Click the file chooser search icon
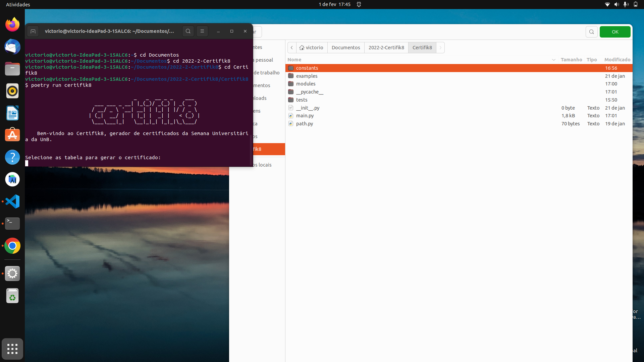644x362 pixels. (592, 32)
